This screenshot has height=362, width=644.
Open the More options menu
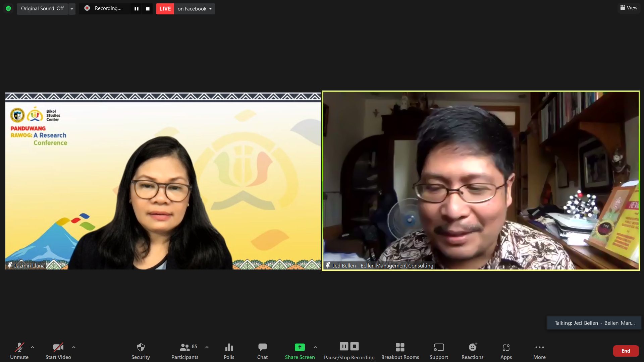539,351
